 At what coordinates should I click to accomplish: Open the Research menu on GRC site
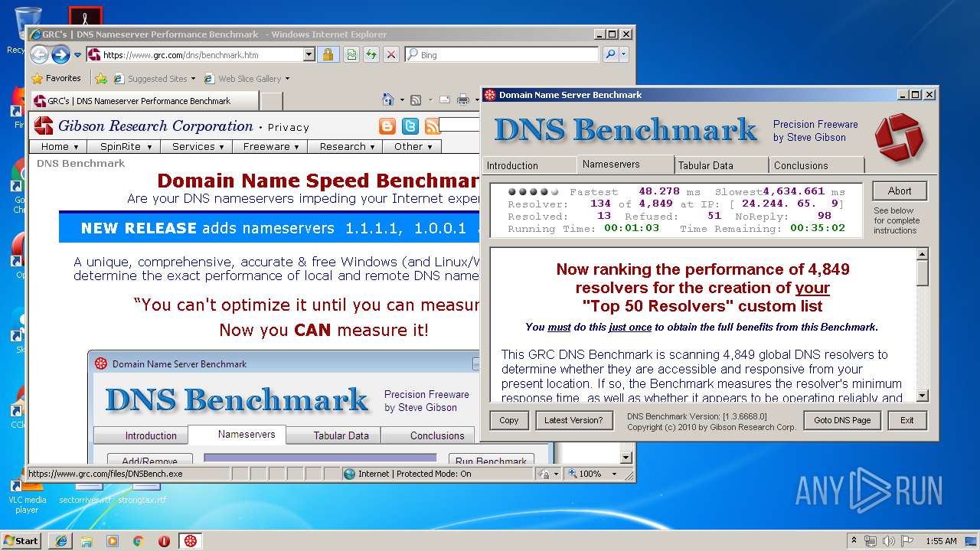click(347, 146)
